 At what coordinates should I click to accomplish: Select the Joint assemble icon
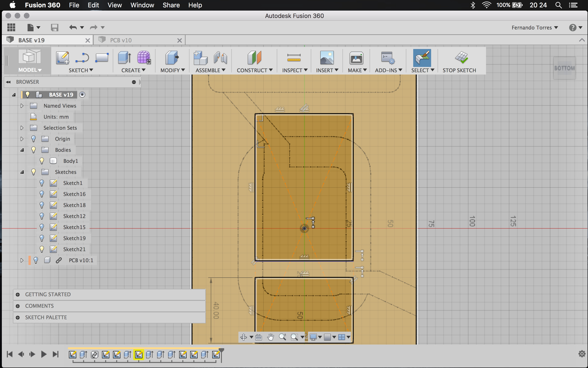coord(220,58)
